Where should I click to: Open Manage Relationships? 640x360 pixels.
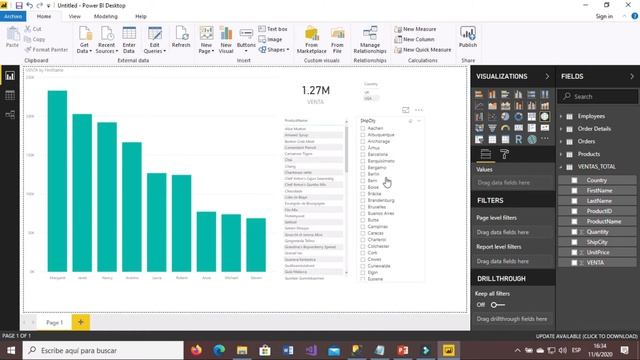coord(370,40)
